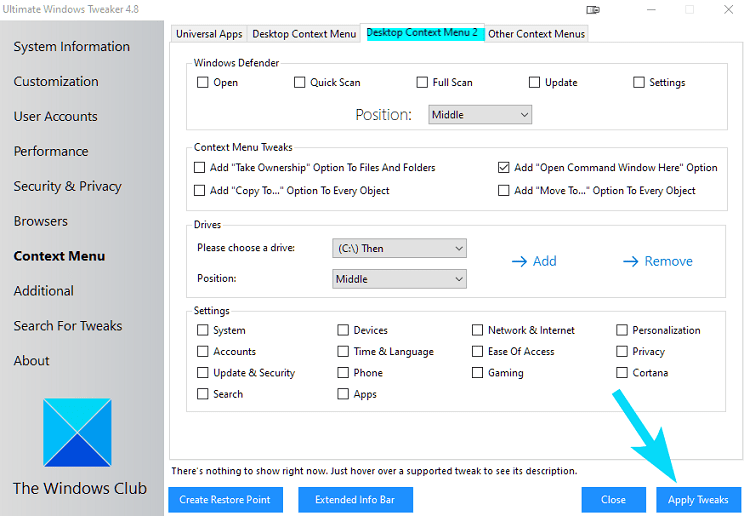Check the Accounts checkbox
744x516 pixels.
pos(203,351)
